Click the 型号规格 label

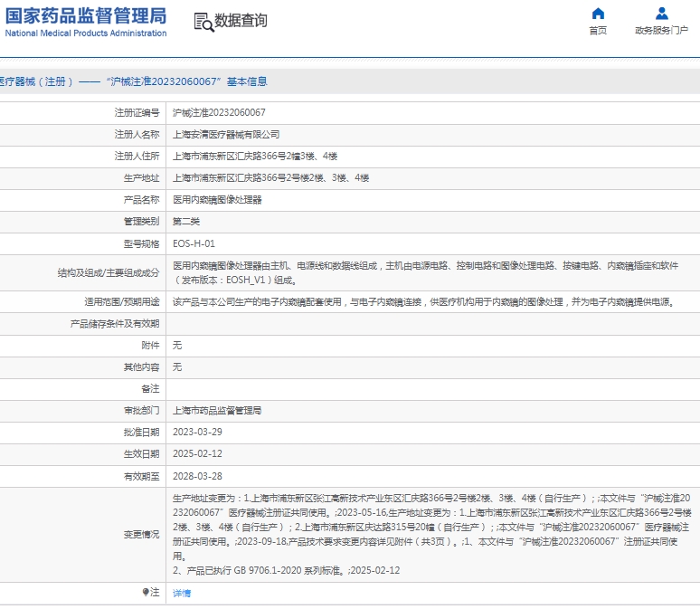[x=141, y=243]
